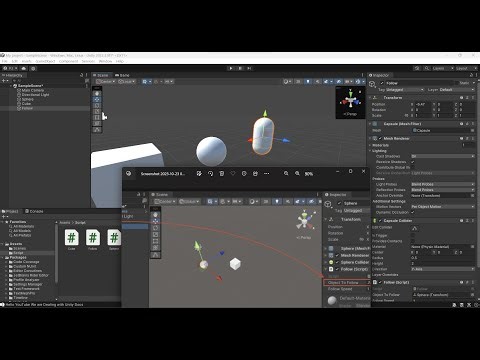Toggle grid snapping icon in Scene toolbar
This screenshot has width=480, height=360.
click(157, 81)
